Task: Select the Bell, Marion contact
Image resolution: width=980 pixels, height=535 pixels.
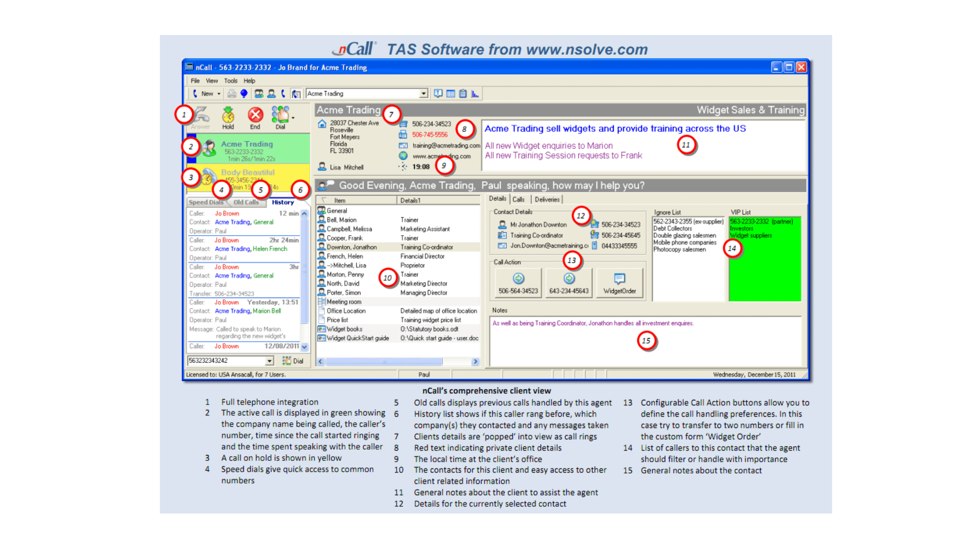Action: (x=398, y=220)
